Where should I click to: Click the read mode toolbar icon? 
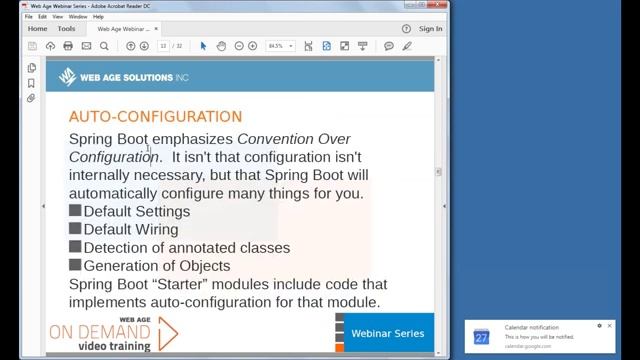pos(362,46)
